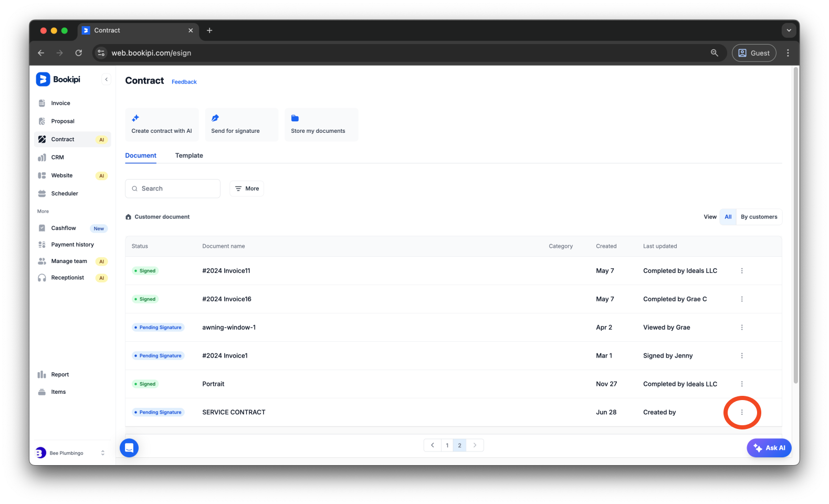
Task: Click the Store my documents folder icon
Action: 295,118
